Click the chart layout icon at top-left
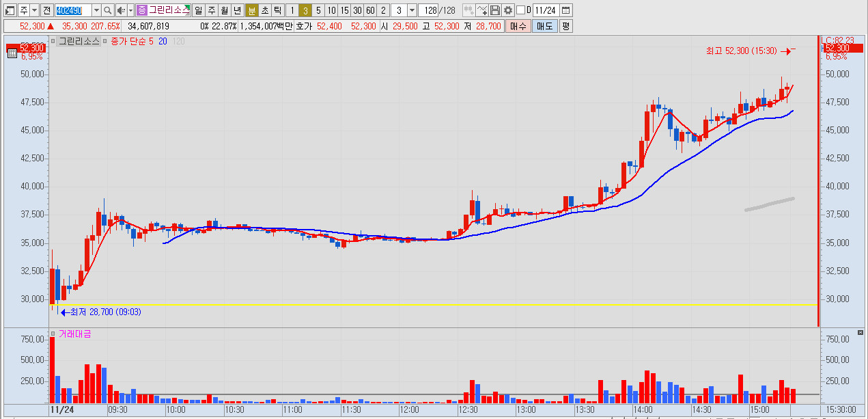 [9, 10]
